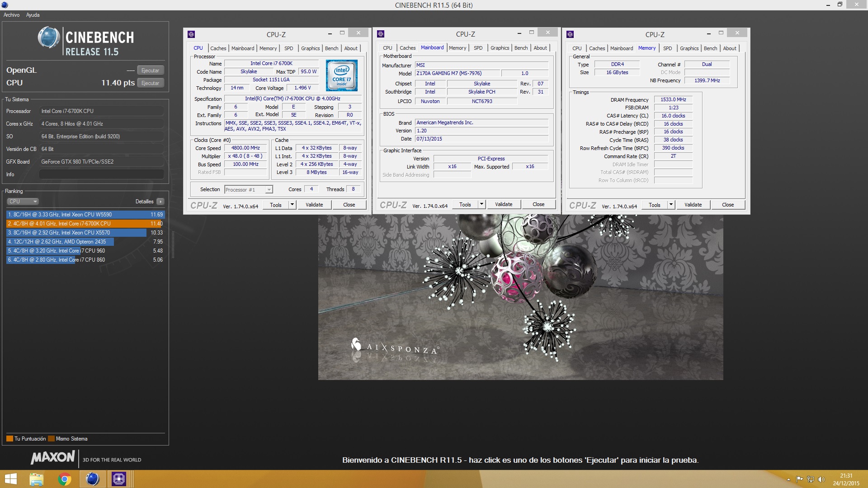
Task: Open Mainboard tab in Memory CPU-Z window
Action: (622, 48)
